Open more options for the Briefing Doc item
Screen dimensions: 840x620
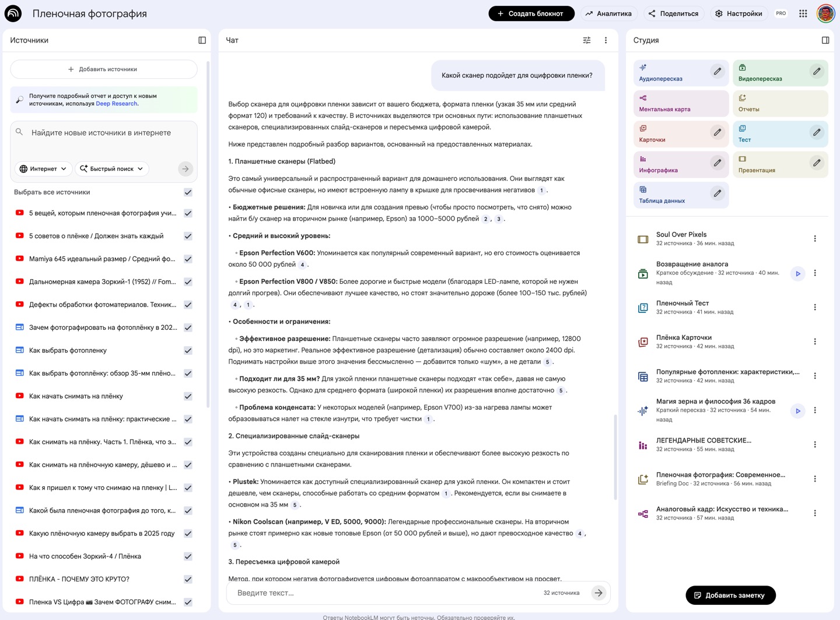click(815, 479)
